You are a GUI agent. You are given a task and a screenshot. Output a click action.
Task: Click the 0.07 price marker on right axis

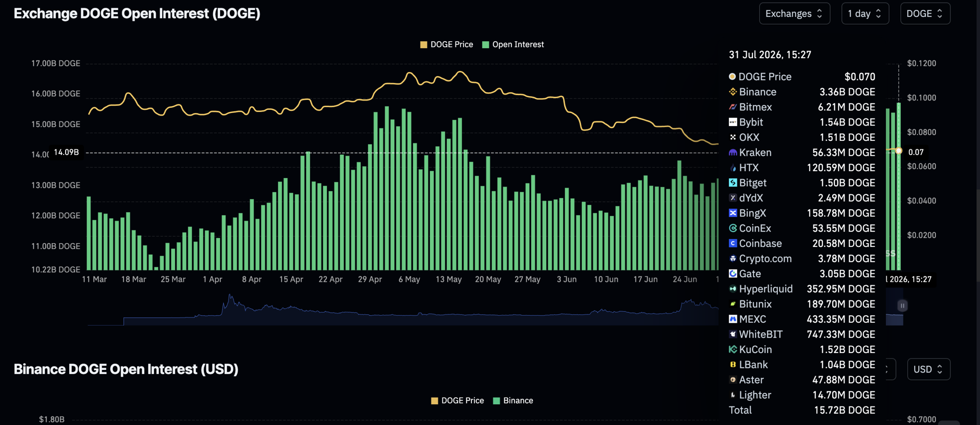[x=916, y=152]
